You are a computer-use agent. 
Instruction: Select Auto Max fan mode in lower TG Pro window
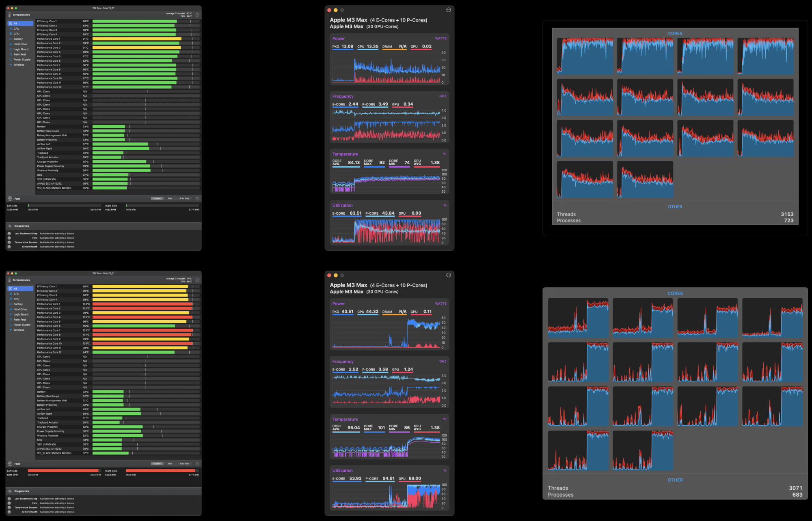(184, 463)
